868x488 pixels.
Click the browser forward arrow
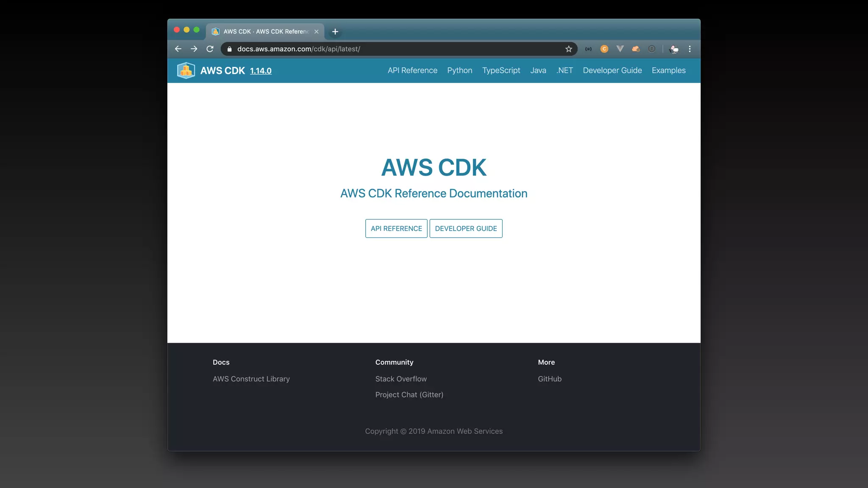click(194, 49)
